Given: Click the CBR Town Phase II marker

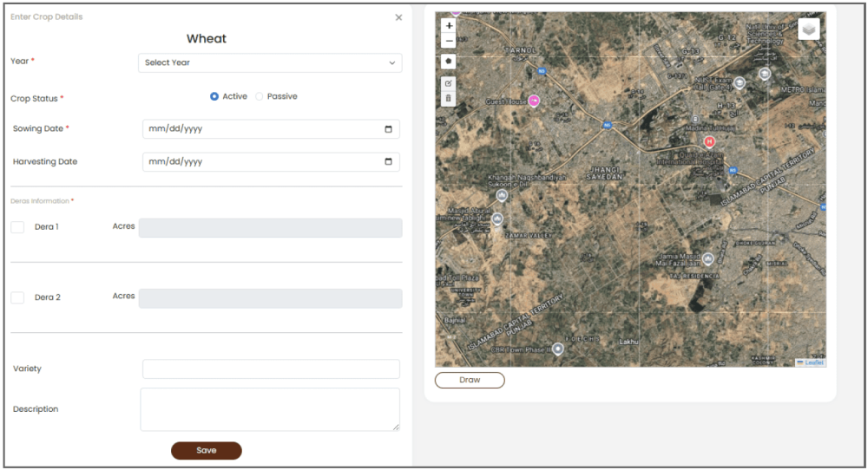Looking at the screenshot, I should point(558,349).
